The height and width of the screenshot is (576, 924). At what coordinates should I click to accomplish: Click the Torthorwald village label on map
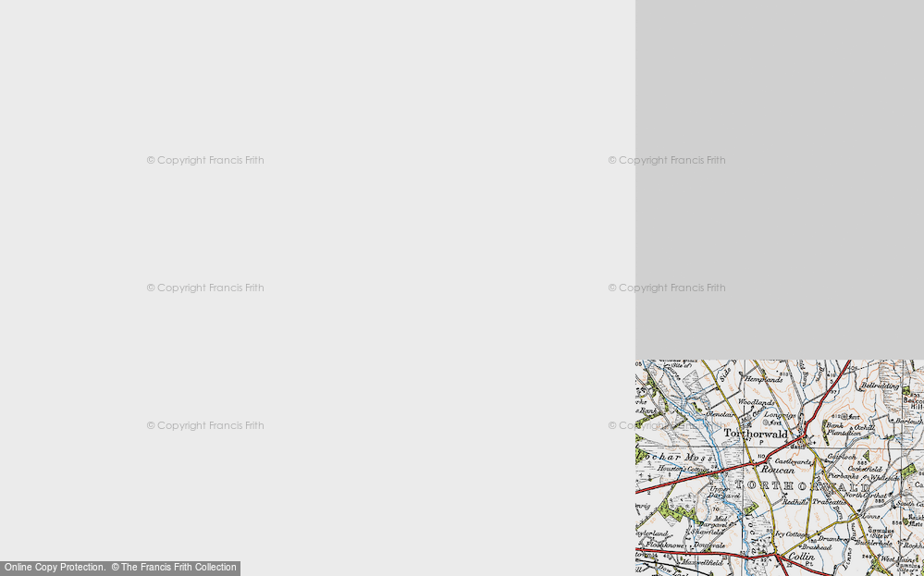(x=756, y=434)
